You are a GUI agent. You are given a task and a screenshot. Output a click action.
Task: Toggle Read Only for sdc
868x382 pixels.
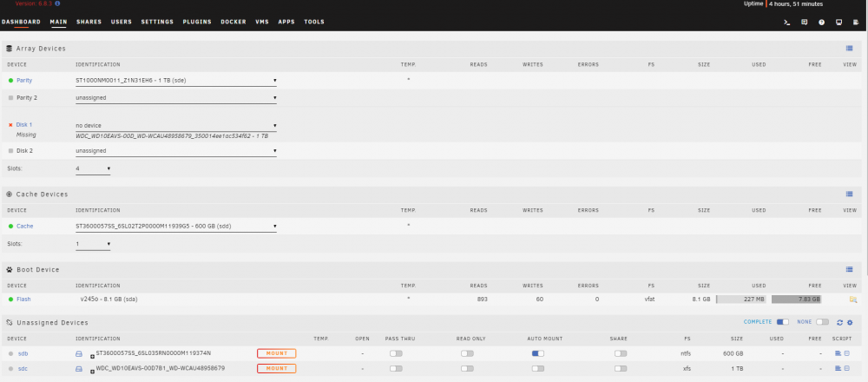click(x=467, y=368)
